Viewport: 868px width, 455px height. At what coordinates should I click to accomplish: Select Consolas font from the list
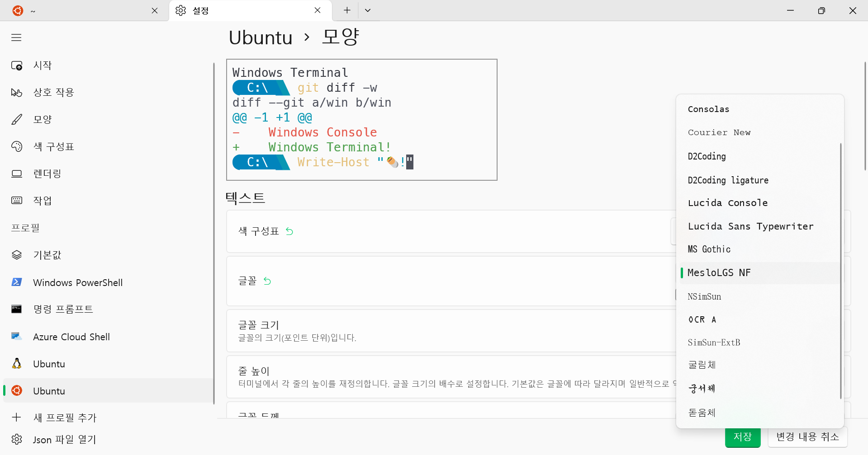760,109
